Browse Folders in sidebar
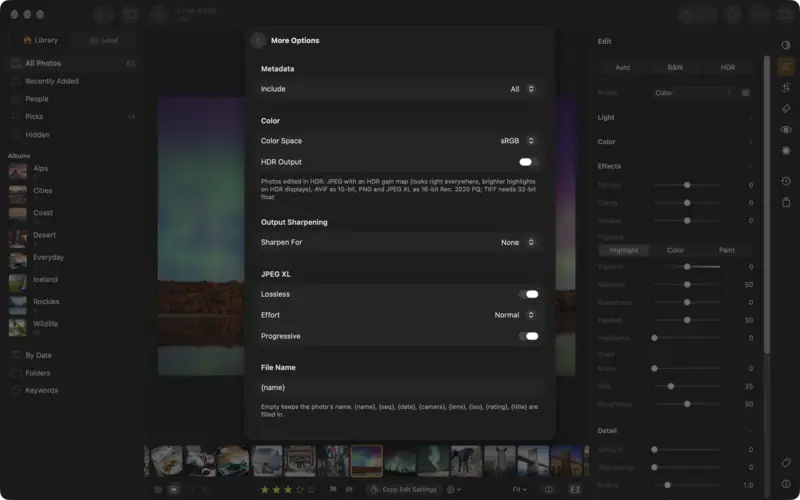 pyautogui.click(x=73, y=373)
